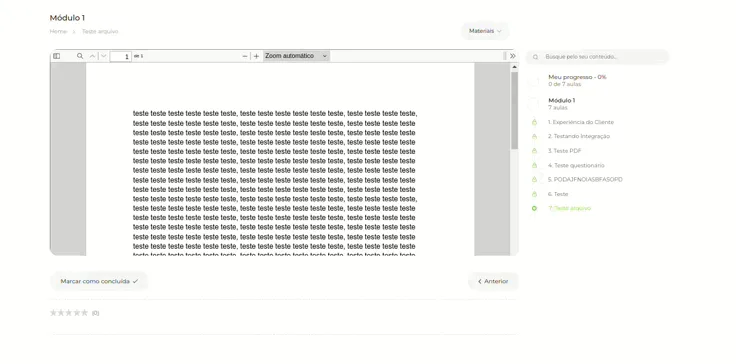736x364 pixels.
Task: Open lesson 3. Teste PDF
Action: [565, 151]
